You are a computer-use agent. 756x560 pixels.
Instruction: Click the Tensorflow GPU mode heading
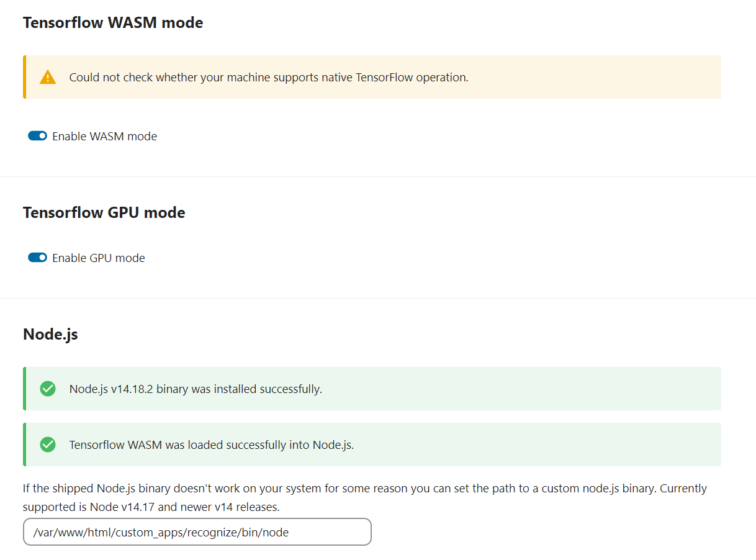coord(104,212)
